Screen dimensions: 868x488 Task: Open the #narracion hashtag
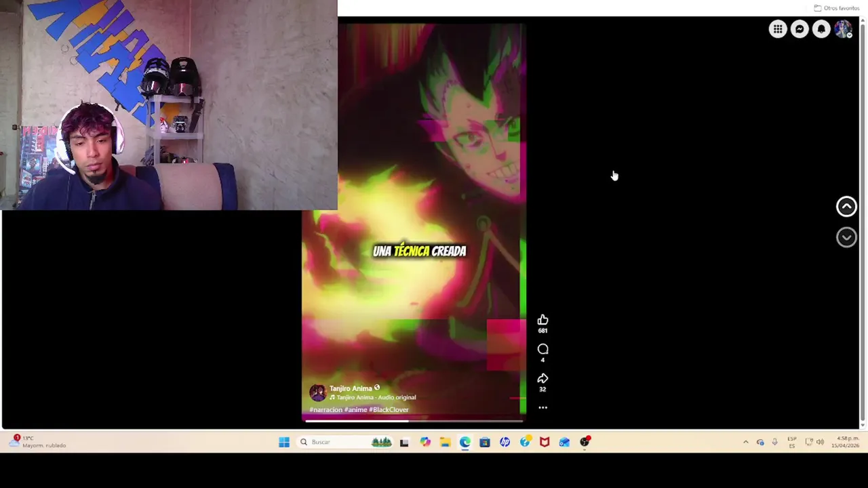tap(326, 409)
